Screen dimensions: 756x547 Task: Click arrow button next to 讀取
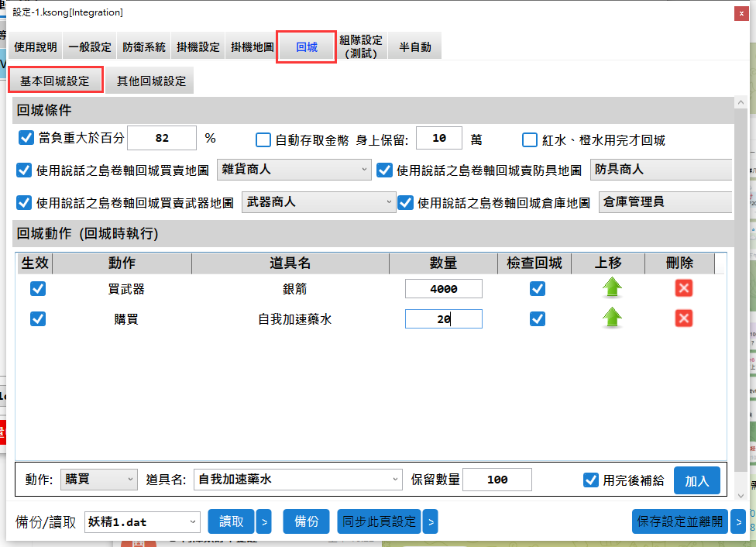pos(263,522)
